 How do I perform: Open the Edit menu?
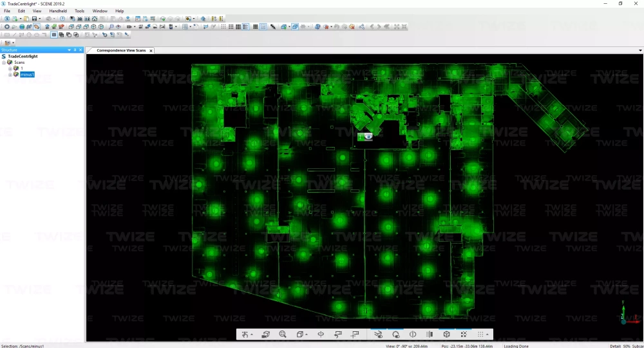click(x=21, y=11)
